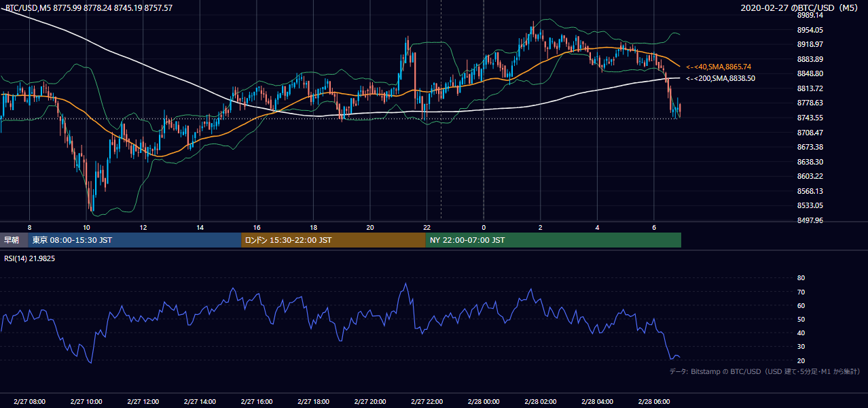
Task: Click the 200 SMA 8838.50 label
Action: click(x=720, y=78)
